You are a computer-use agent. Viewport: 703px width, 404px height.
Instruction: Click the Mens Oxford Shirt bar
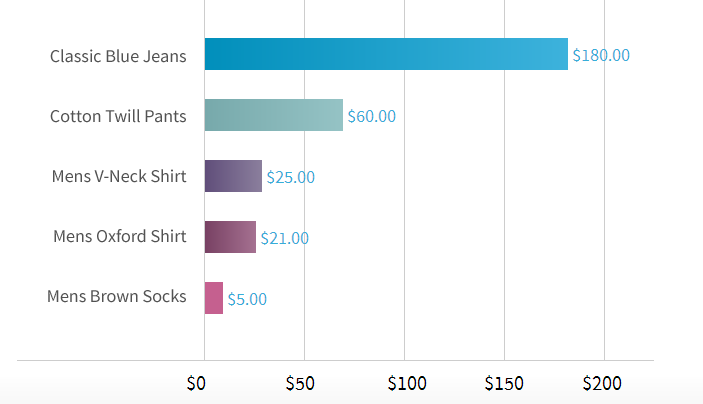coord(230,237)
